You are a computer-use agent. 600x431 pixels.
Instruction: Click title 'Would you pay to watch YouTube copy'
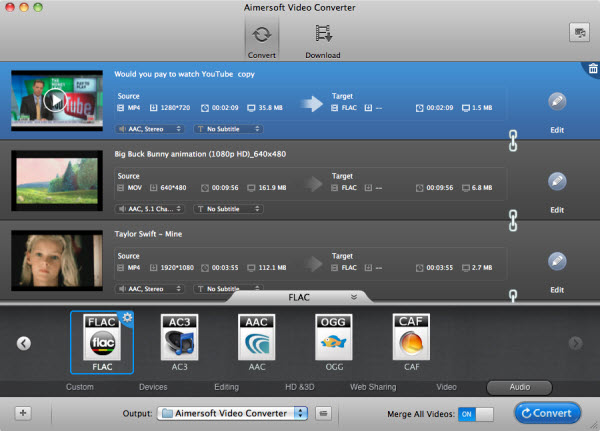coord(184,74)
